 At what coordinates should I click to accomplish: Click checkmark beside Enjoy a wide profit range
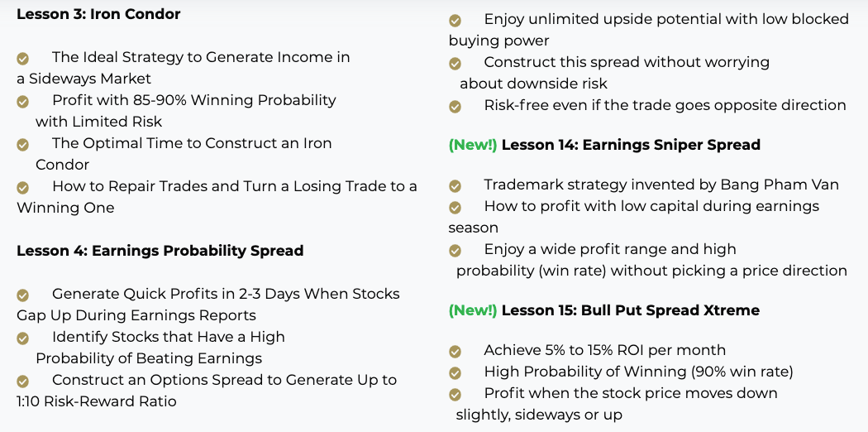click(x=455, y=251)
